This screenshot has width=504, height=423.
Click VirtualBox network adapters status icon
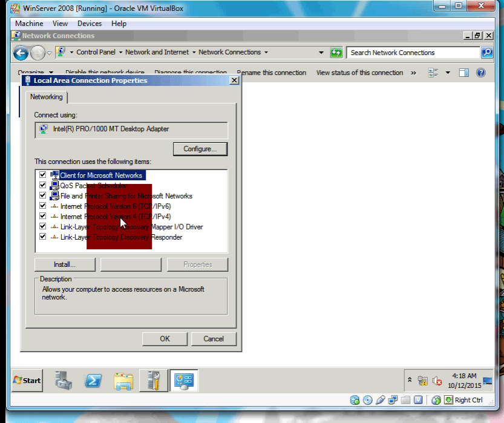point(393,400)
